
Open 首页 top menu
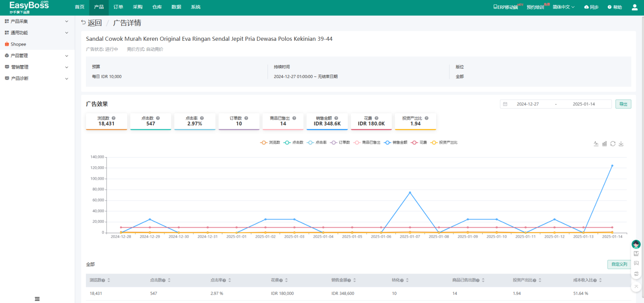(x=79, y=7)
